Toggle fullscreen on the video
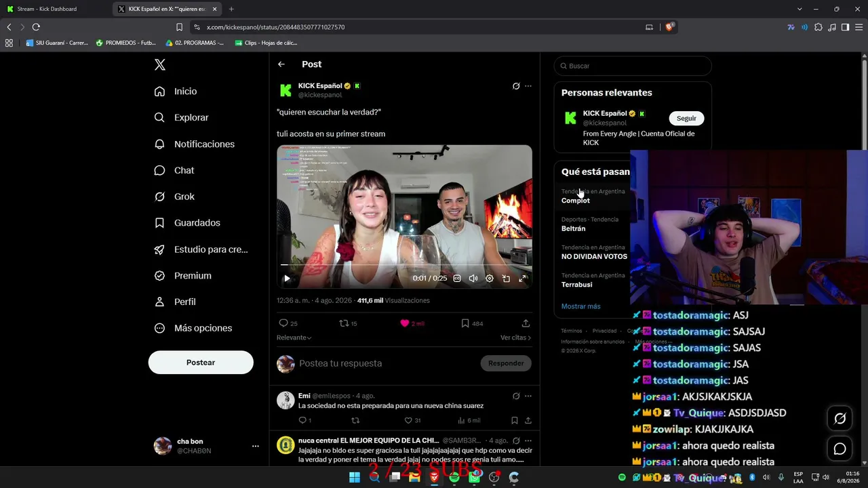Image resolution: width=868 pixels, height=488 pixels. click(x=522, y=279)
